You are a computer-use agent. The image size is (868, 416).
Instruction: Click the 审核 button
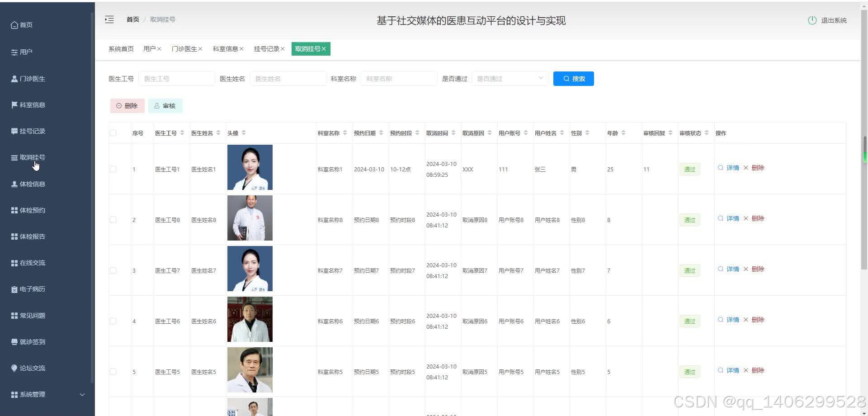pyautogui.click(x=165, y=106)
